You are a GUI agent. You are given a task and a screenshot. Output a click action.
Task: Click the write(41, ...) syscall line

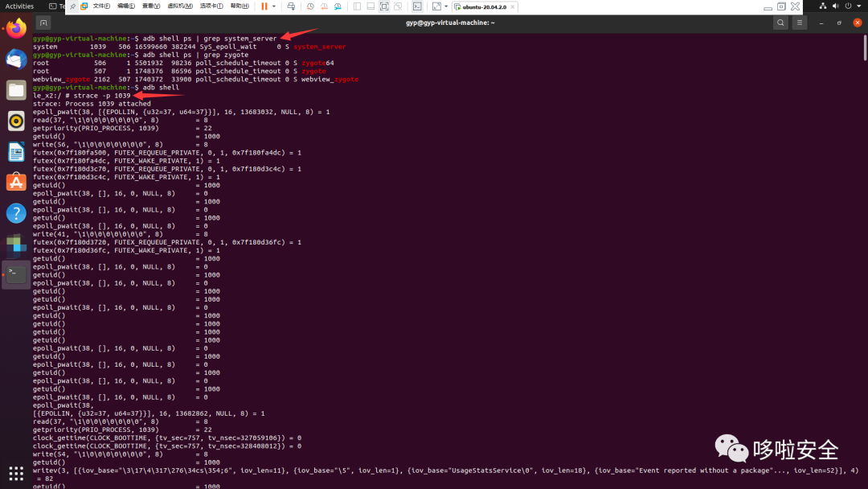(120, 234)
